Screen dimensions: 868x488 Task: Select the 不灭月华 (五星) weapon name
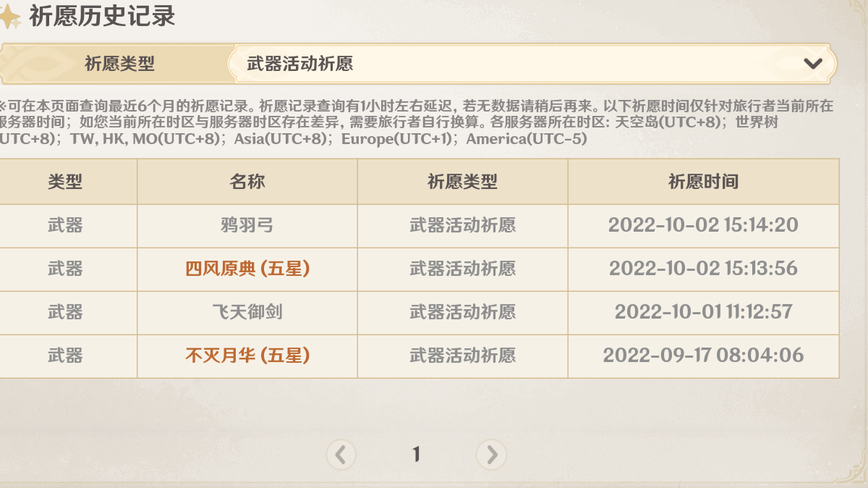tap(247, 356)
